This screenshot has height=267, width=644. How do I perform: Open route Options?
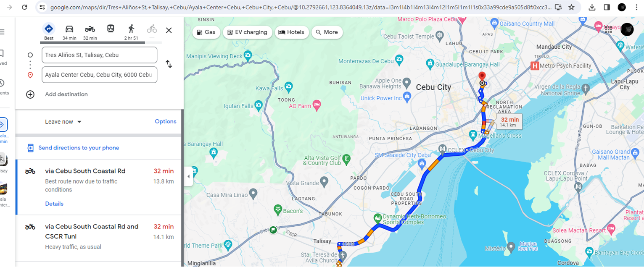(x=166, y=121)
